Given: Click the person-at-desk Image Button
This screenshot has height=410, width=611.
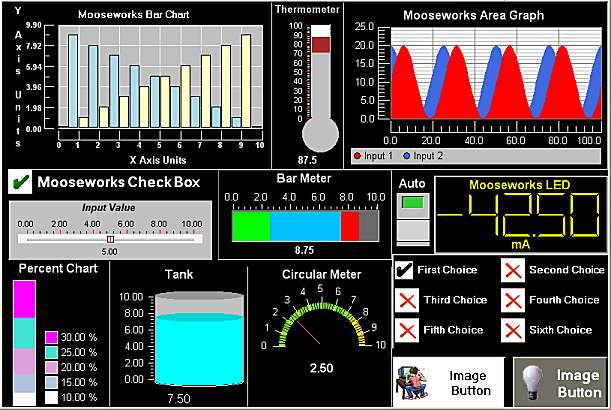Looking at the screenshot, I should (x=448, y=382).
